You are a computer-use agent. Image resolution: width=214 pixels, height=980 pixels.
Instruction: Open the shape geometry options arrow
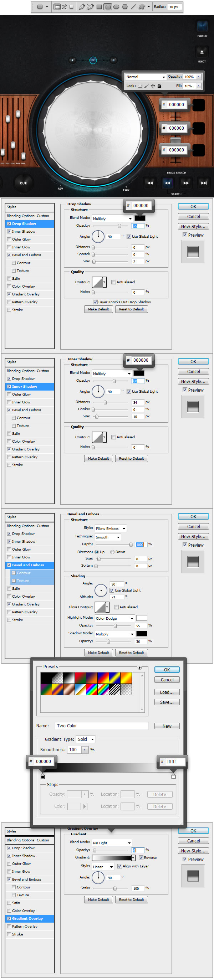click(x=148, y=7)
